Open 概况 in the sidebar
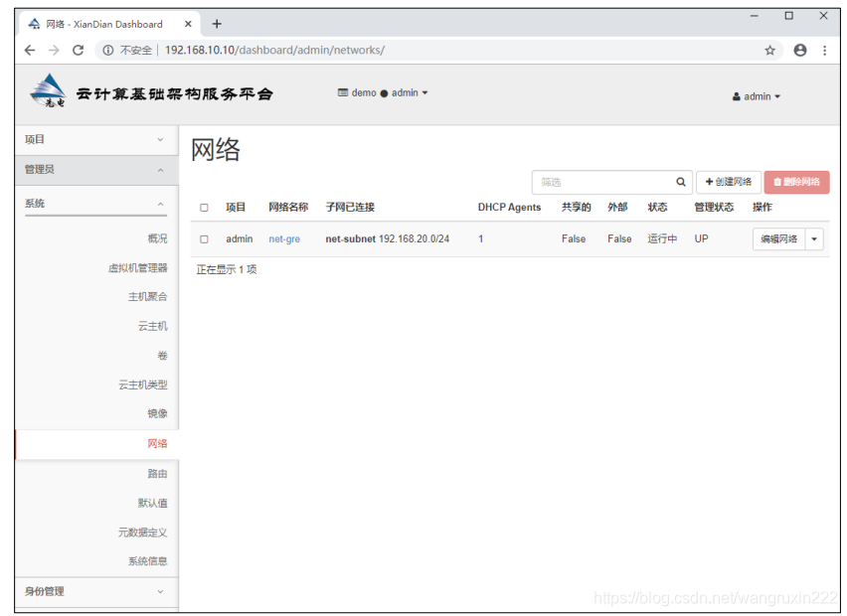The height and width of the screenshot is (616, 847). tap(157, 238)
